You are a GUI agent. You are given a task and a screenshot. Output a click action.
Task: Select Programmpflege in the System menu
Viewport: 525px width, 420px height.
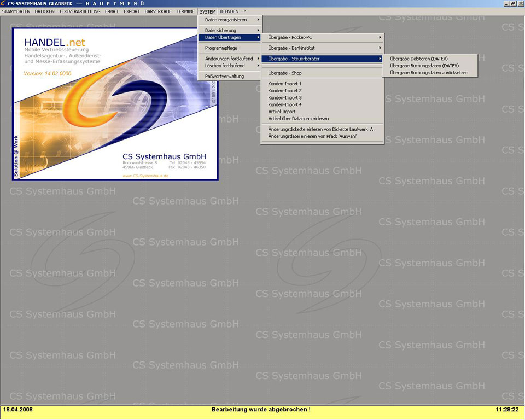(221, 48)
